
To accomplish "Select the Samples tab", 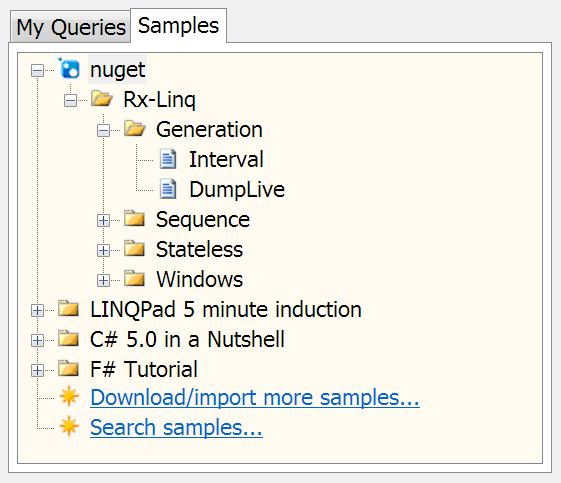I will coord(179,26).
